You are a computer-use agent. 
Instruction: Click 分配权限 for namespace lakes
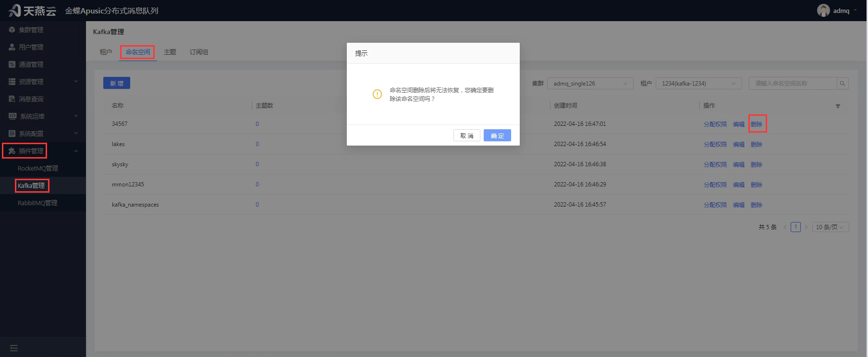tap(715, 145)
